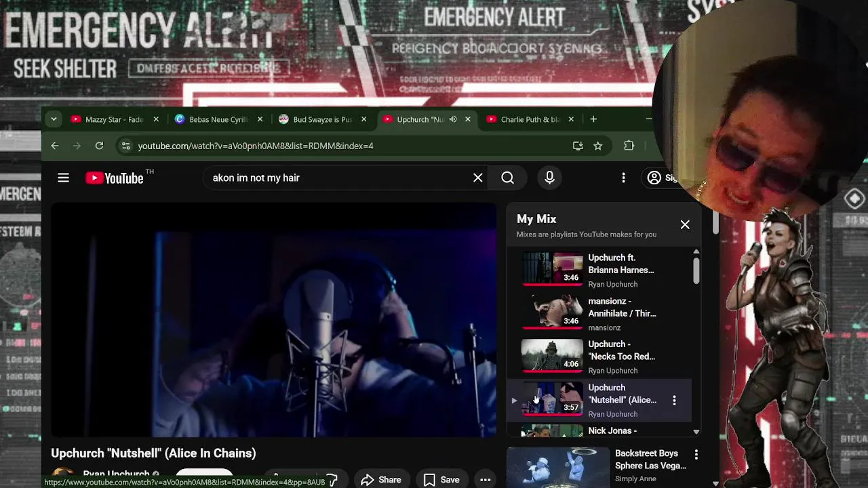This screenshot has height=488, width=868.
Task: Mute the Upchurch tab audio icon
Action: (452, 119)
